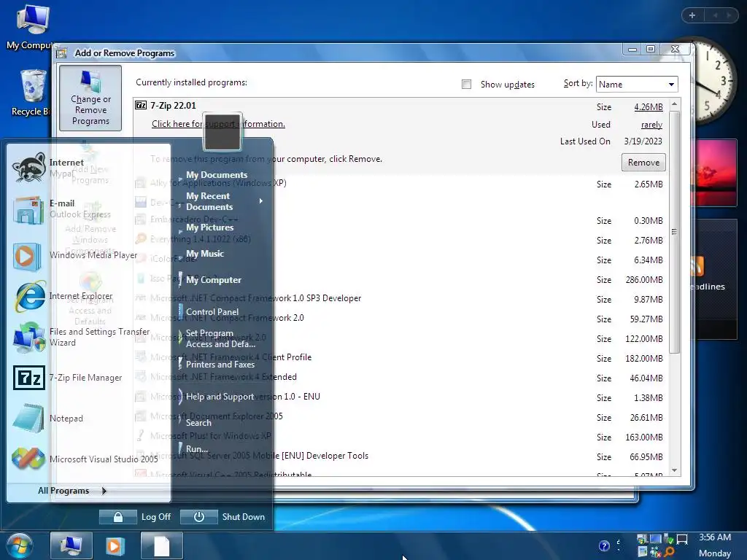
Task: Open My Documents from Start menu
Action: click(217, 175)
